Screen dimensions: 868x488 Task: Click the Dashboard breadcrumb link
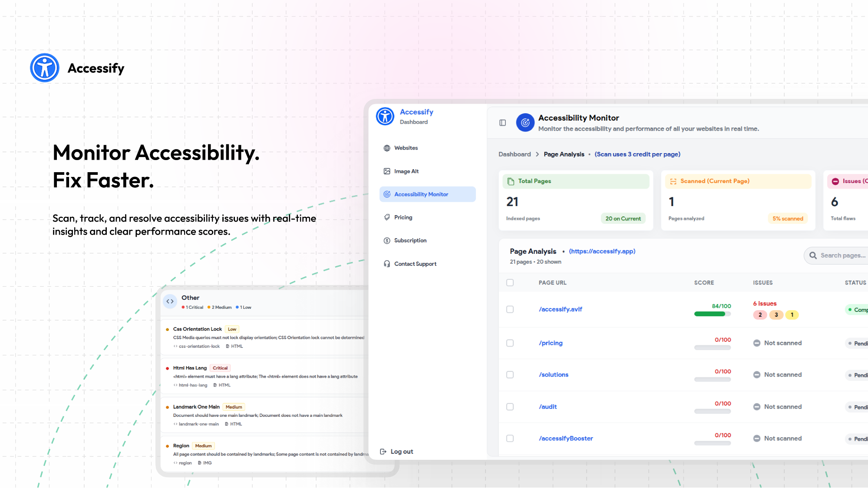[x=515, y=154]
